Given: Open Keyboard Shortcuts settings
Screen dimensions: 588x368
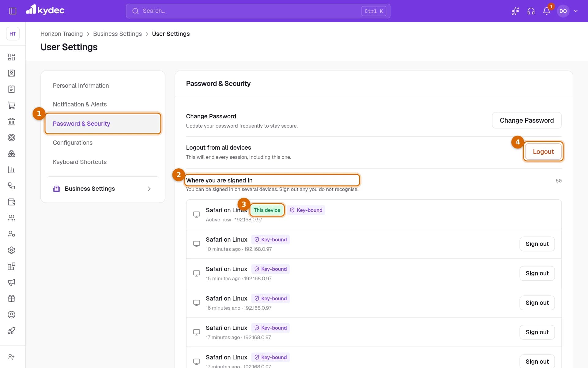Looking at the screenshot, I should coord(103,162).
